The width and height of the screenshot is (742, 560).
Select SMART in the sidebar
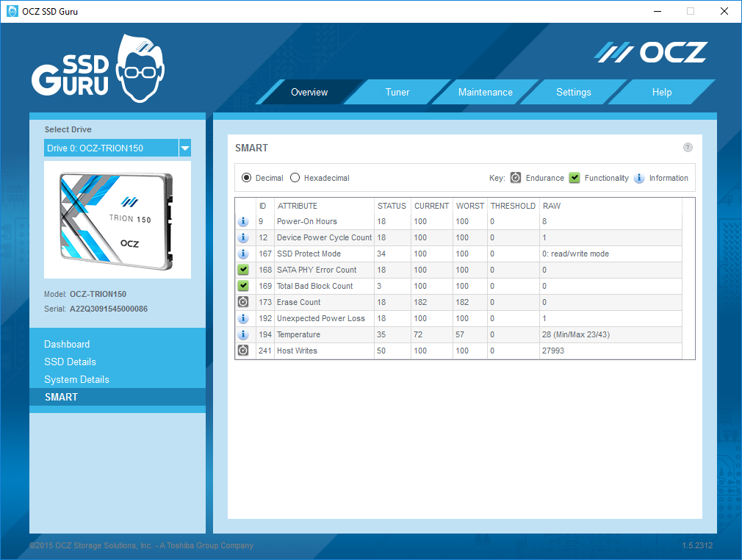(x=118, y=397)
